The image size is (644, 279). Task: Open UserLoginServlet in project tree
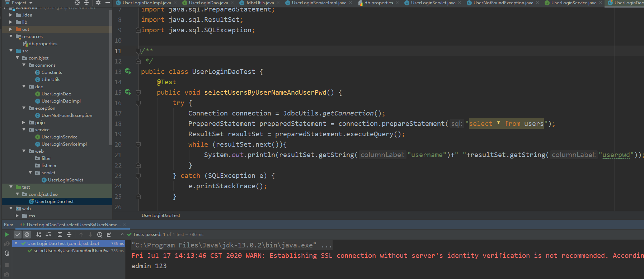pyautogui.click(x=65, y=180)
